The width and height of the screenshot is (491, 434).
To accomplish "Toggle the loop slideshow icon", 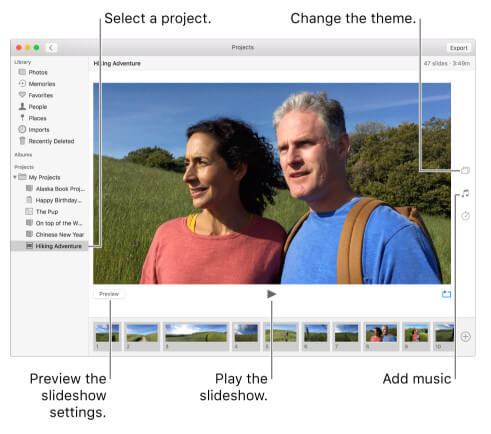I will 446,294.
